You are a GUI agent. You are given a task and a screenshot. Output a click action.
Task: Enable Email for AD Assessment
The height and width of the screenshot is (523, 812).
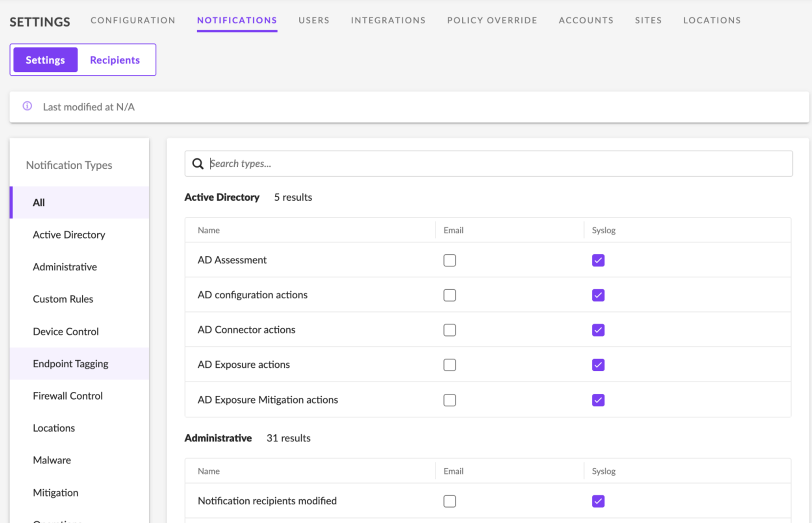(450, 260)
